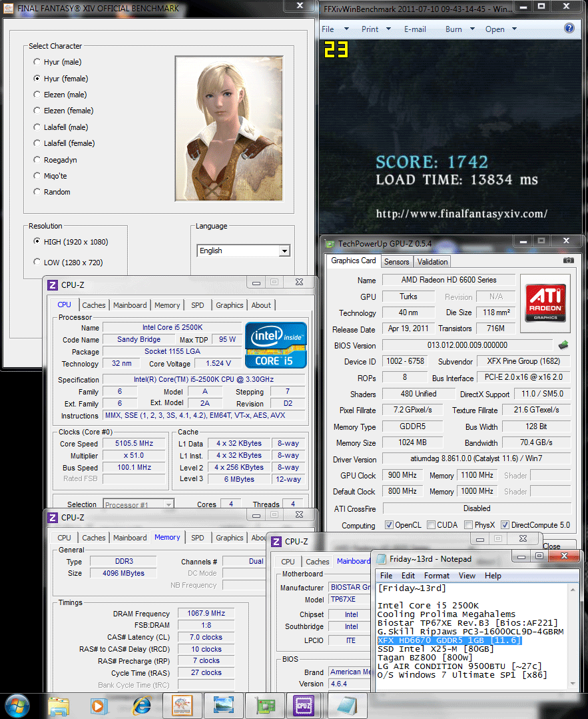Image resolution: width=588 pixels, height=719 pixels.
Task: Click the Windows Start orb
Action: click(17, 706)
